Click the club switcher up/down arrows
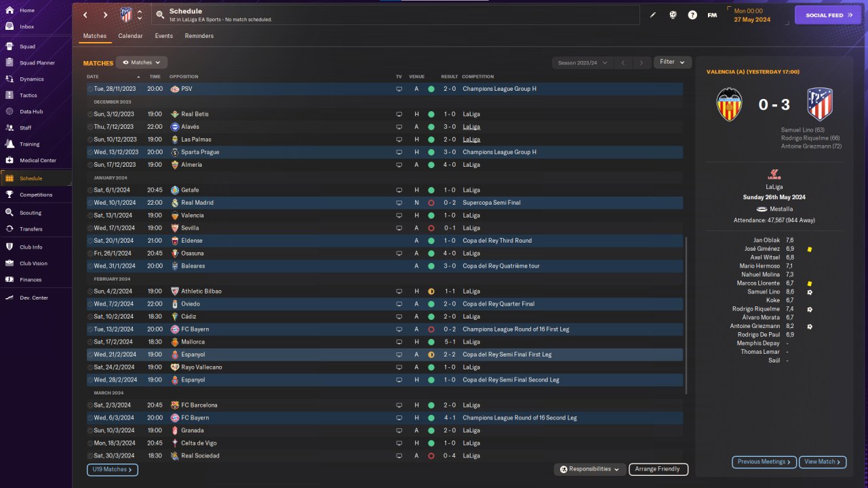Image resolution: width=868 pixels, height=488 pixels. click(x=140, y=15)
